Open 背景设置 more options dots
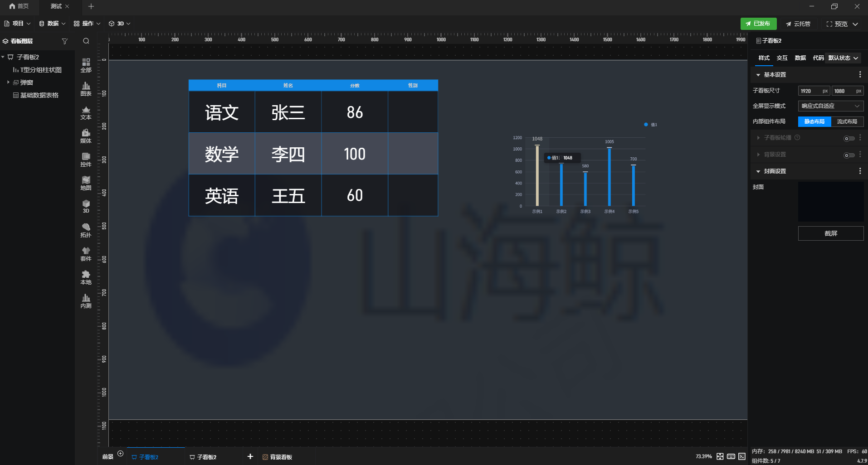868x465 pixels. click(x=860, y=155)
